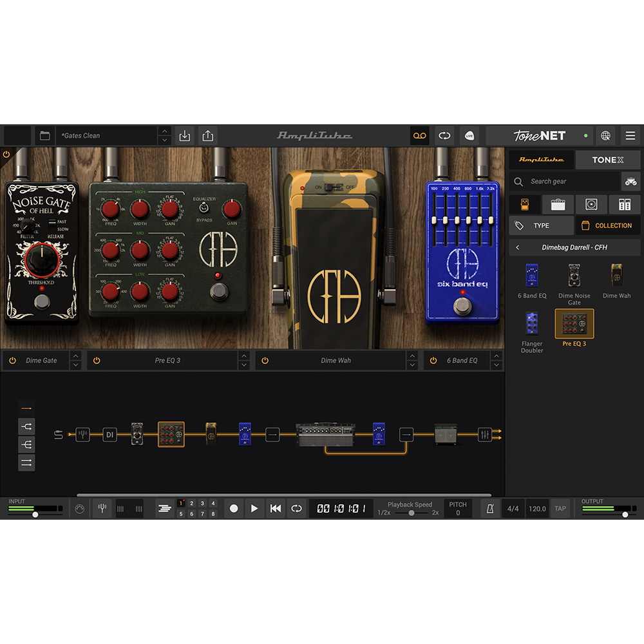
Task: Switch to the TONEX tab
Action: click(608, 159)
